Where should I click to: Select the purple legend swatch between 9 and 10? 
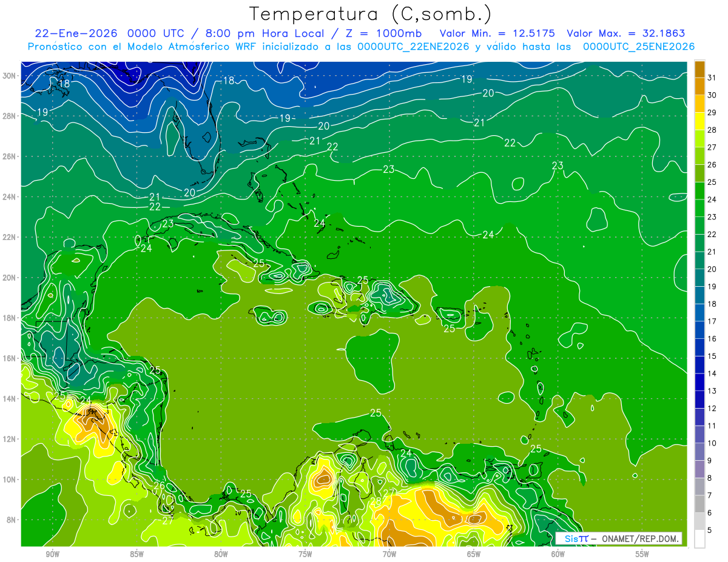point(699,452)
